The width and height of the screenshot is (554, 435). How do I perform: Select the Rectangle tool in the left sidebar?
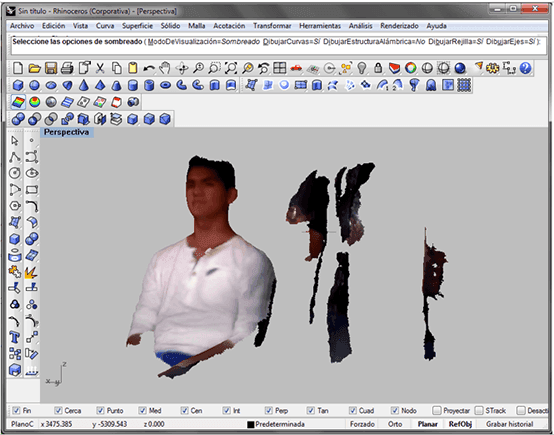tap(31, 190)
